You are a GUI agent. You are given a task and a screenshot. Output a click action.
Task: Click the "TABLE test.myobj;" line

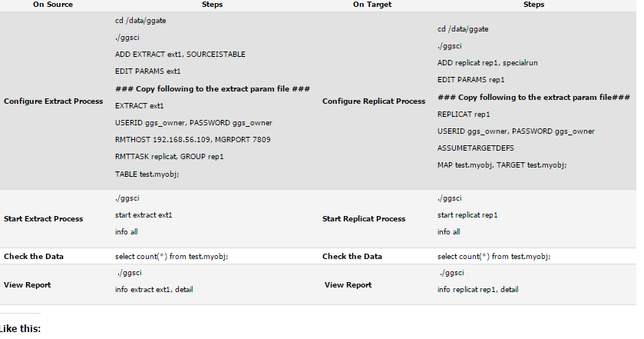pyautogui.click(x=147, y=174)
